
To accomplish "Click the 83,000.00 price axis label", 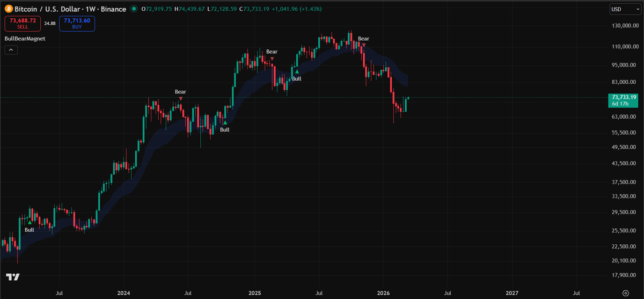I will (x=623, y=82).
